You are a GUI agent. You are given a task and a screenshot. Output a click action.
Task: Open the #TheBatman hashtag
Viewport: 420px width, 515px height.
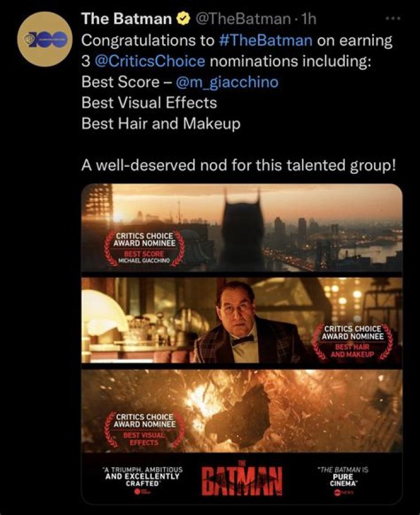tap(265, 40)
